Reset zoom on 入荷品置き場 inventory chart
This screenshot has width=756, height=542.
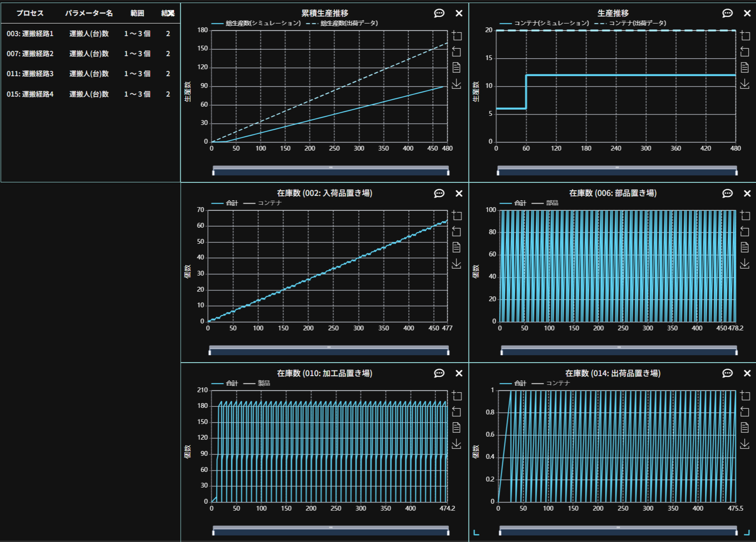point(456,232)
